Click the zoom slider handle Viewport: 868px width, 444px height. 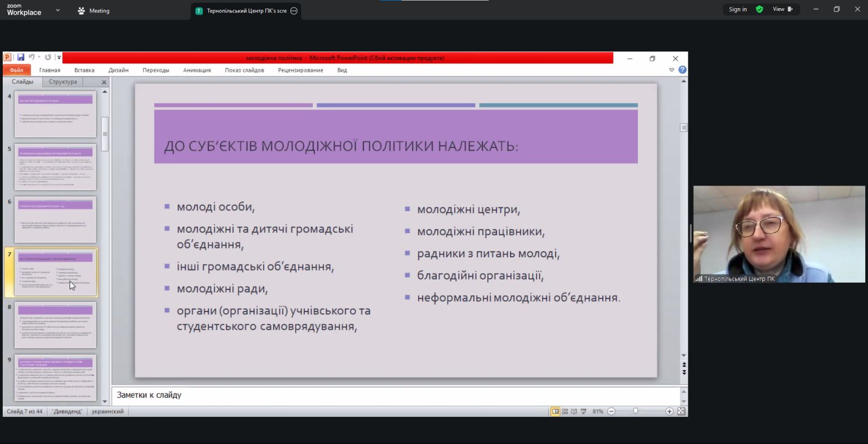[636, 411]
